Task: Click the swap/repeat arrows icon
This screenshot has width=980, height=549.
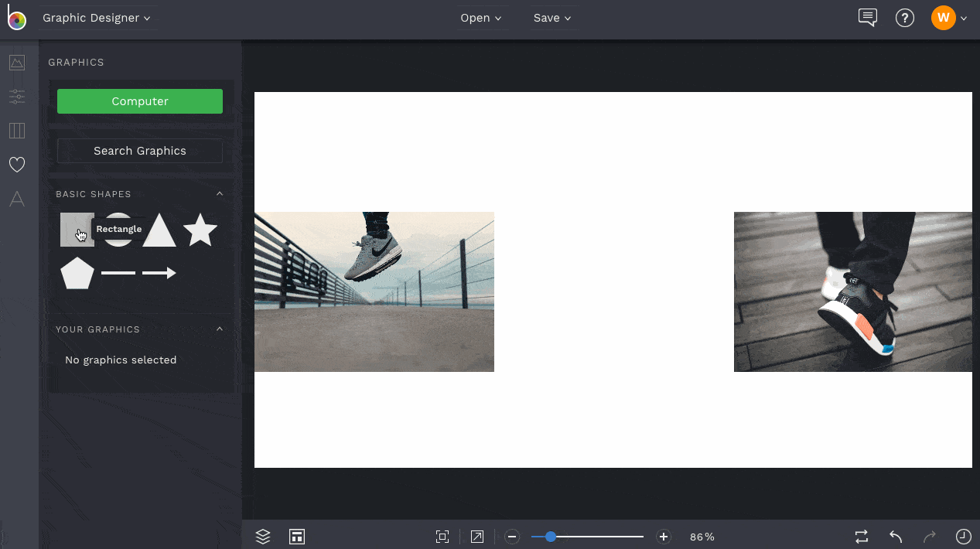Action: (x=862, y=537)
